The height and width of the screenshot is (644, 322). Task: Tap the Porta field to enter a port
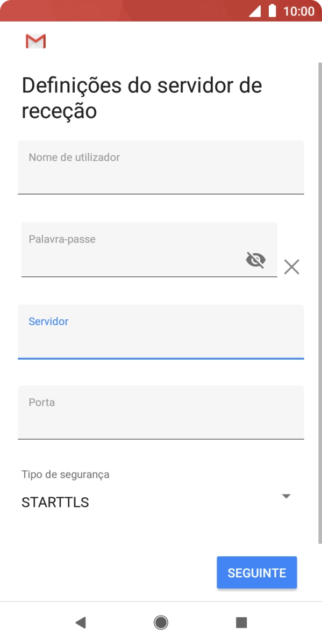pyautogui.click(x=161, y=412)
